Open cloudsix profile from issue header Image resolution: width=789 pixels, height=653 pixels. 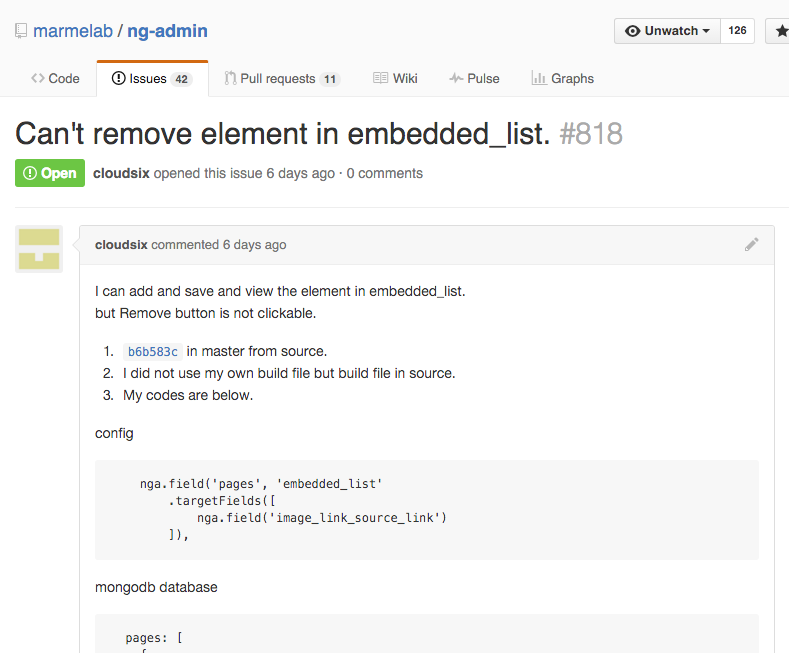click(121, 173)
